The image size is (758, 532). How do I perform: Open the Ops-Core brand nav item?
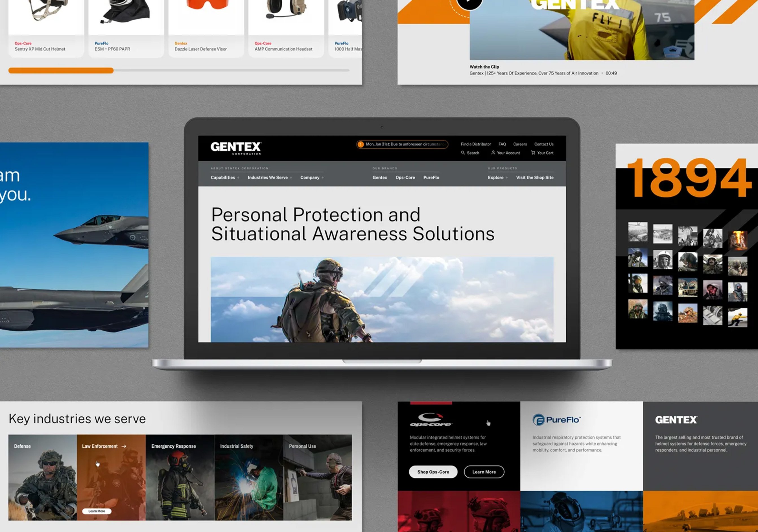[x=405, y=177]
